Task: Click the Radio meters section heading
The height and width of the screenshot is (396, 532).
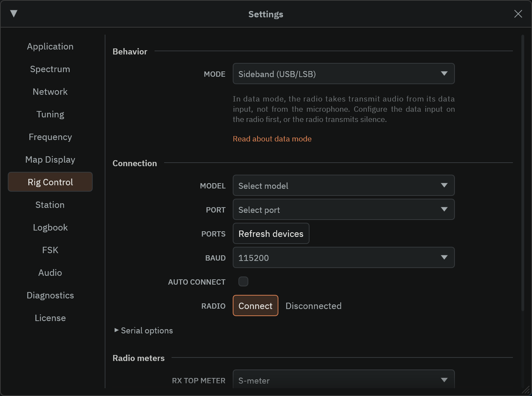Action: [139, 358]
